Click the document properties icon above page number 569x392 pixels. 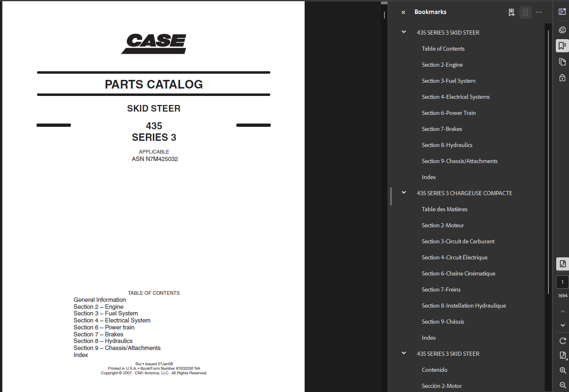(562, 264)
